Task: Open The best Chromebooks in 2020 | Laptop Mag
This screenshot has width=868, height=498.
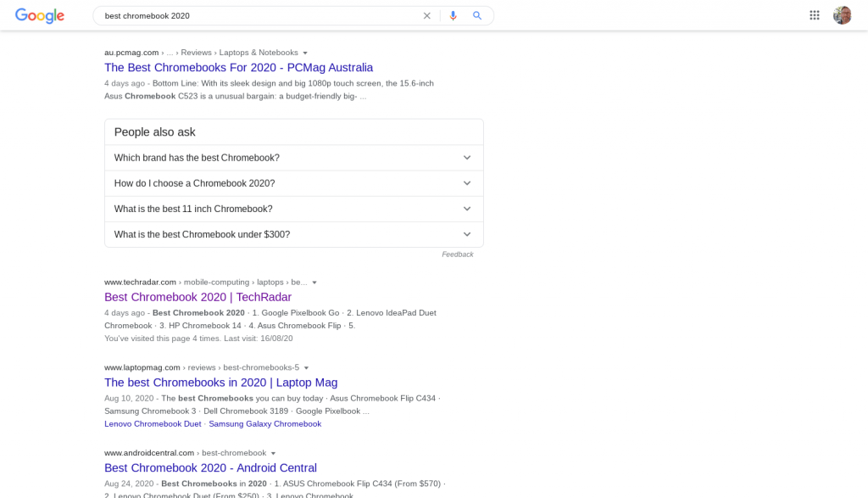Action: (221, 383)
